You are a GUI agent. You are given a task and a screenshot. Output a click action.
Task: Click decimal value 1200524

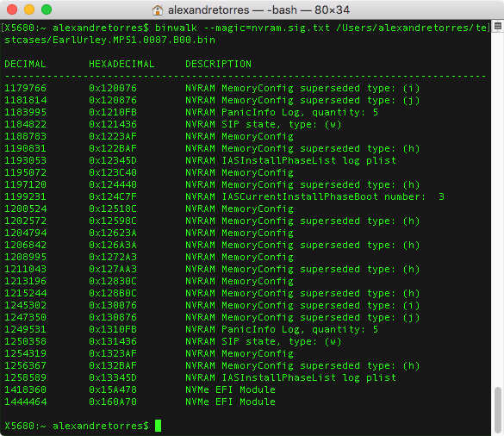pos(25,209)
